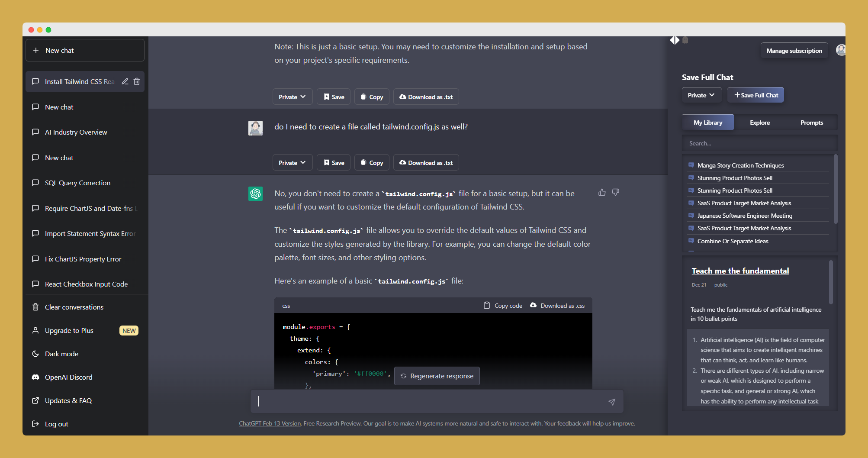Viewport: 868px width, 458px height.
Task: Open Manga Story Creation Techniques library item
Action: pyautogui.click(x=758, y=165)
